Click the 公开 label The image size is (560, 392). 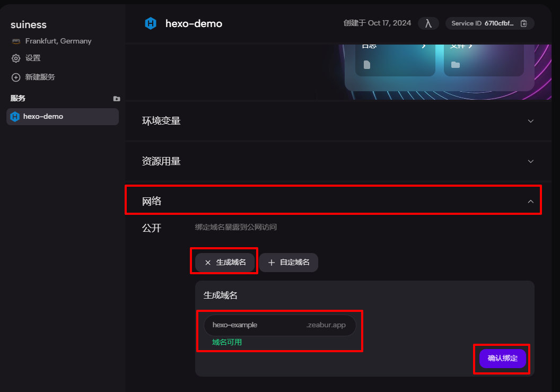[152, 228]
